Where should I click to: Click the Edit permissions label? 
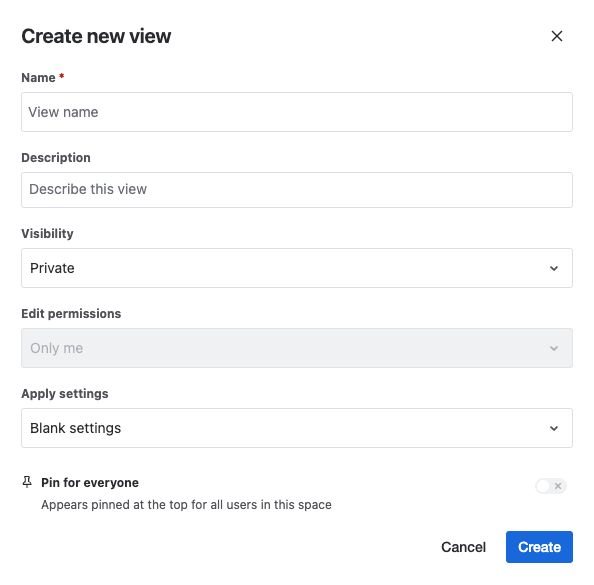(x=71, y=314)
